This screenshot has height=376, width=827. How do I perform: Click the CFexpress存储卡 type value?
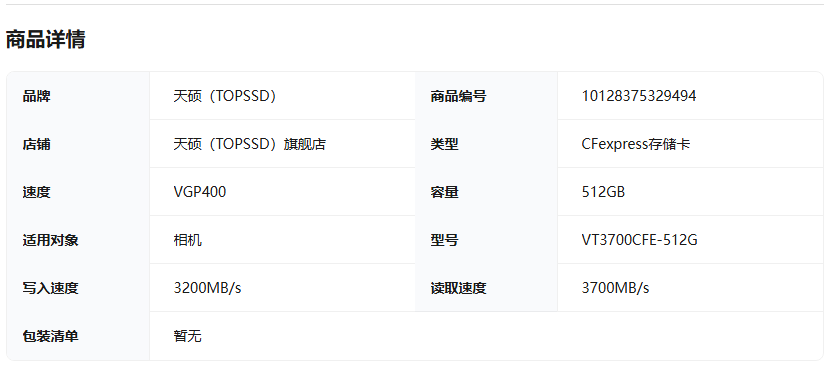[x=636, y=144]
